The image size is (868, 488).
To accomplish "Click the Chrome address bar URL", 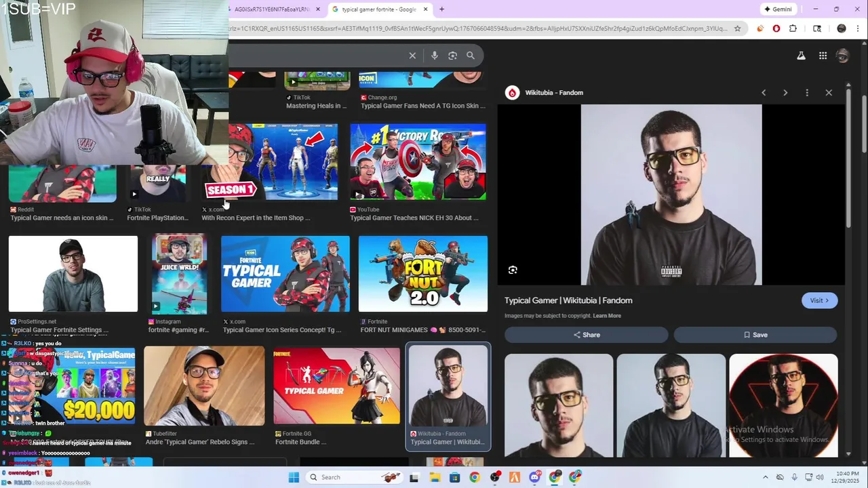I will click(479, 28).
